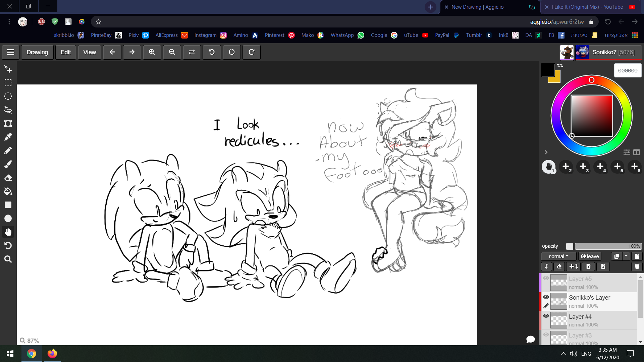Clear layer with the eraser button

(x=559, y=266)
